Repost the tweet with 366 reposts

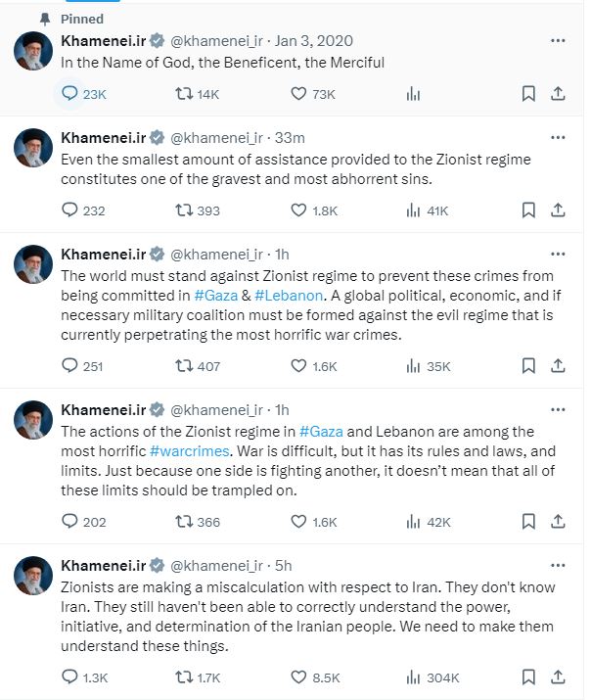click(x=183, y=522)
